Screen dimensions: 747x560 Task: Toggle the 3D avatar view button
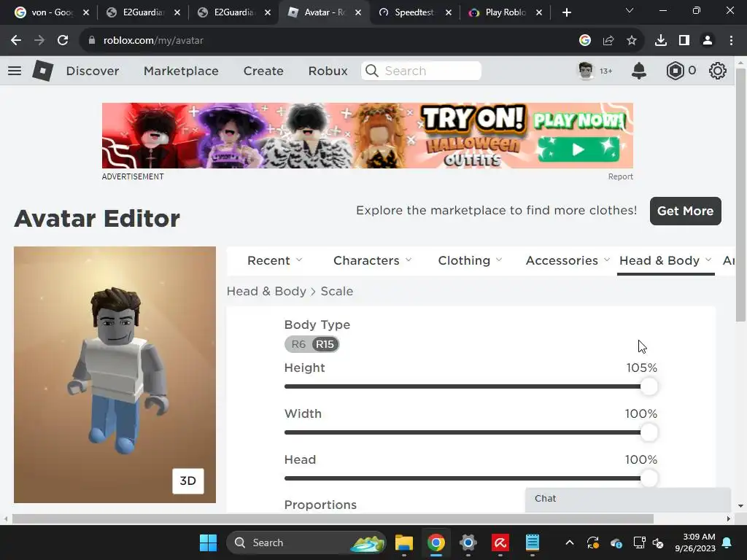187,481
